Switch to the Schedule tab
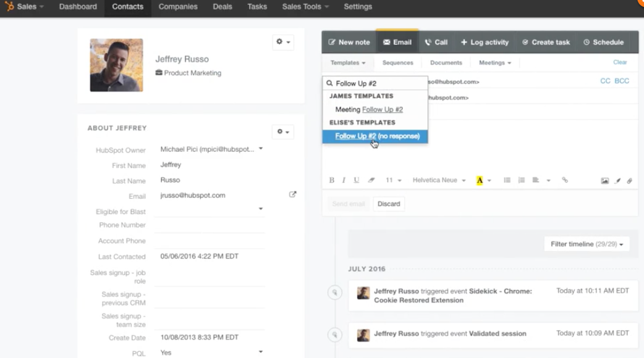 (603, 42)
